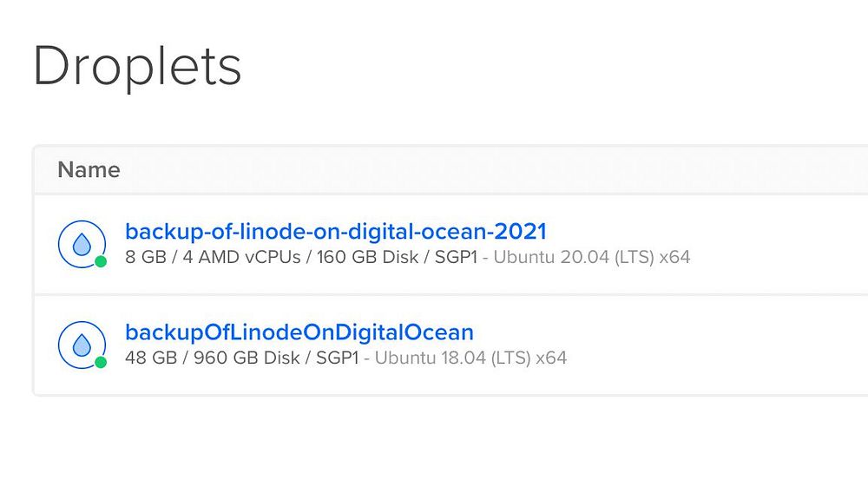Sort by the Name column header
Viewport: 868px width, 493px height.
(x=89, y=170)
